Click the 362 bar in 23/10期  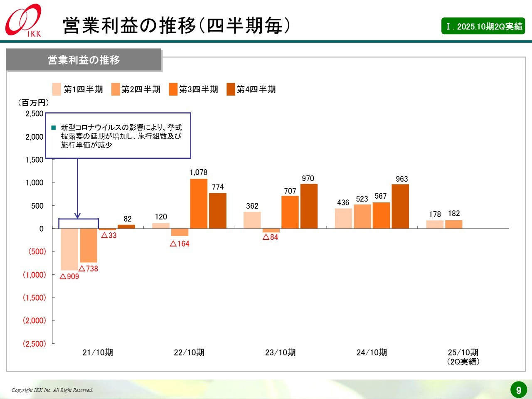pos(252,220)
